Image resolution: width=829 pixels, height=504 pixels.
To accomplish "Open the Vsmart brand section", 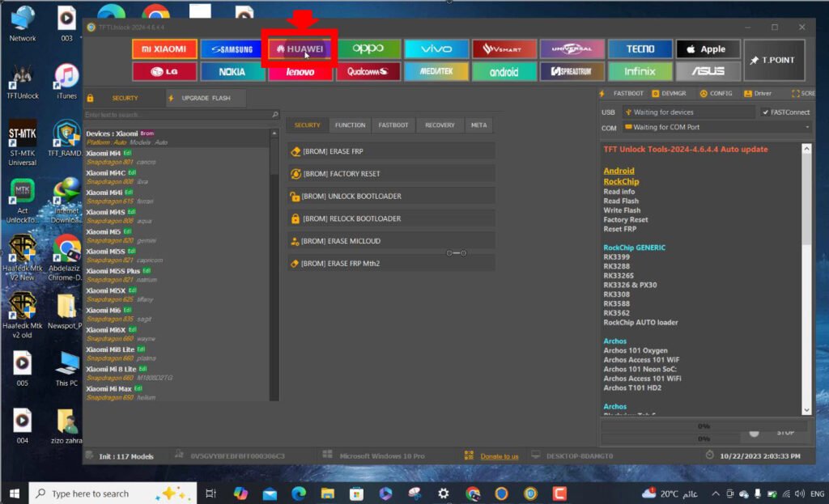I will (x=504, y=49).
